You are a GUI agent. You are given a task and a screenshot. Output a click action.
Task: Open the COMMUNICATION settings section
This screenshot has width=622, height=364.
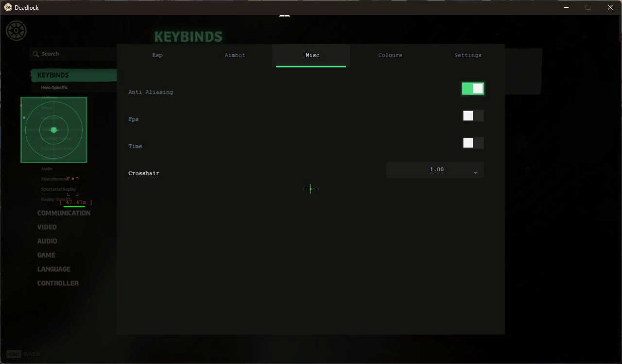coord(64,213)
